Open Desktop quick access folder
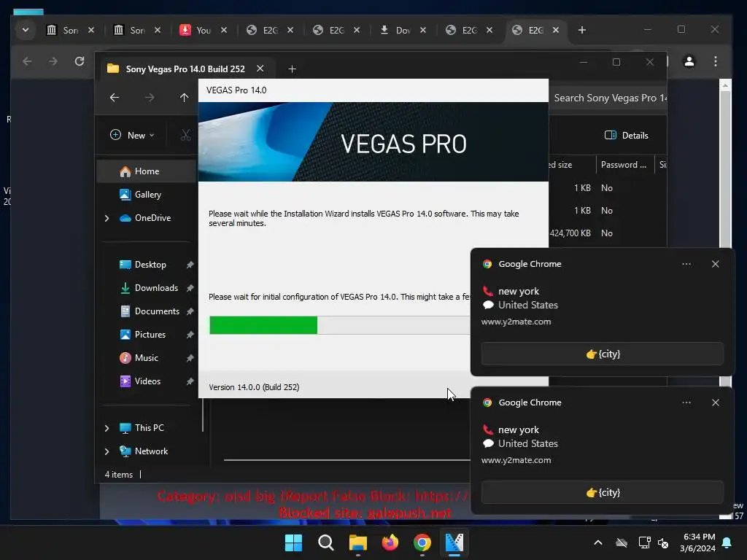Screen dimensions: 747x560 pyautogui.click(x=150, y=265)
